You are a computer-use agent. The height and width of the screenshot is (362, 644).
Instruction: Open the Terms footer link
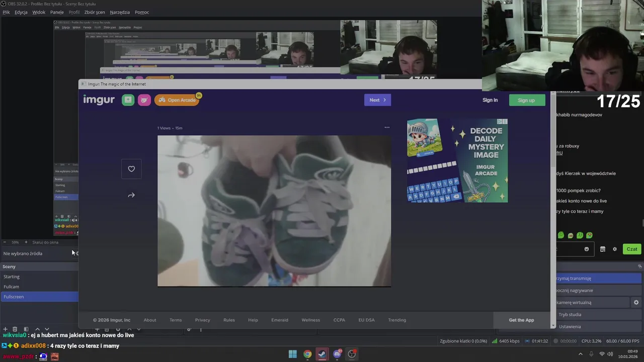pos(176,320)
